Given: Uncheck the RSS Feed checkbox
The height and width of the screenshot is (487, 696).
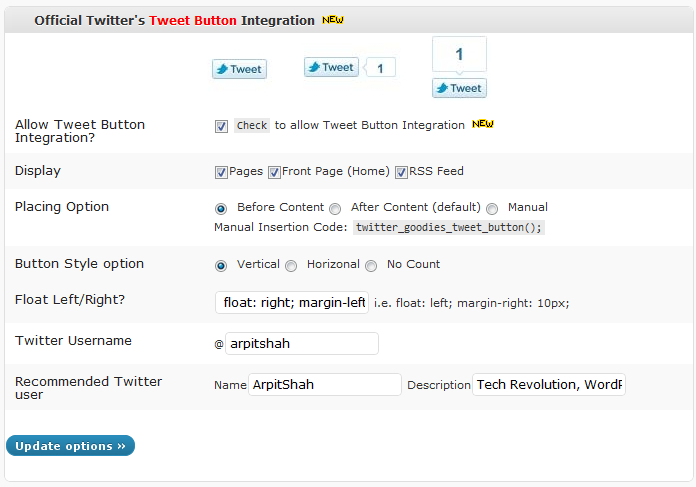Looking at the screenshot, I should 401,172.
